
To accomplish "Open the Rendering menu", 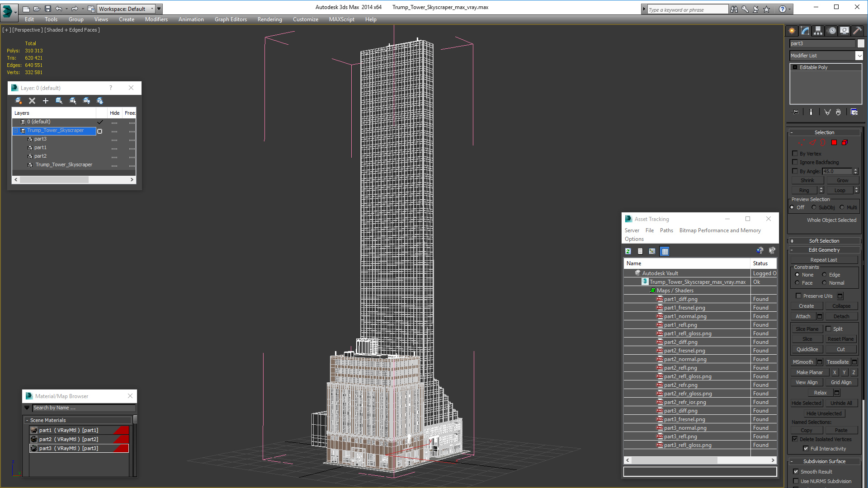I will point(269,19).
